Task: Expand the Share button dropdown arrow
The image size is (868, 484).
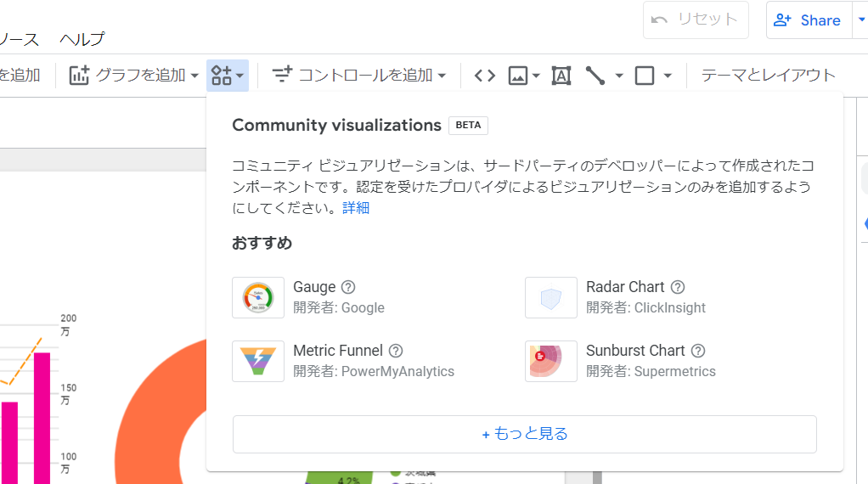Action: point(861,20)
